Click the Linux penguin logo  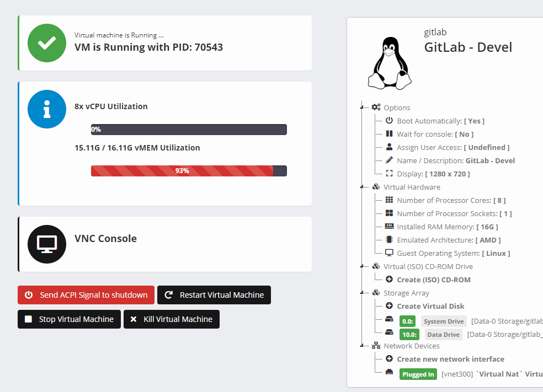point(390,63)
